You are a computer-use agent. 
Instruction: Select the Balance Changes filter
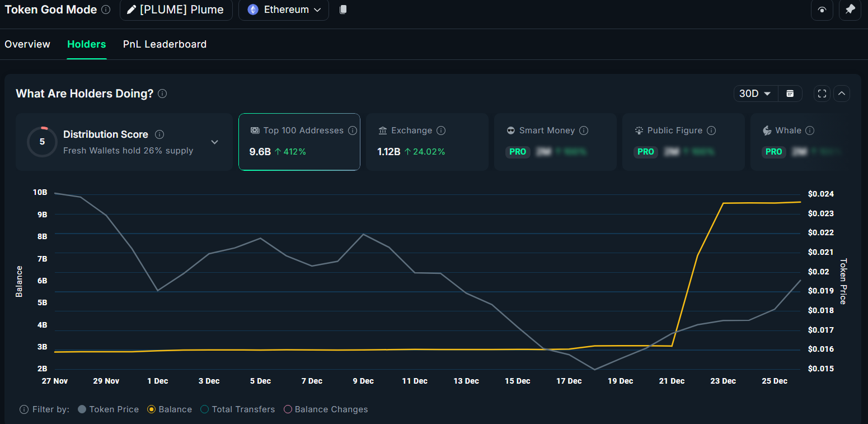click(288, 409)
